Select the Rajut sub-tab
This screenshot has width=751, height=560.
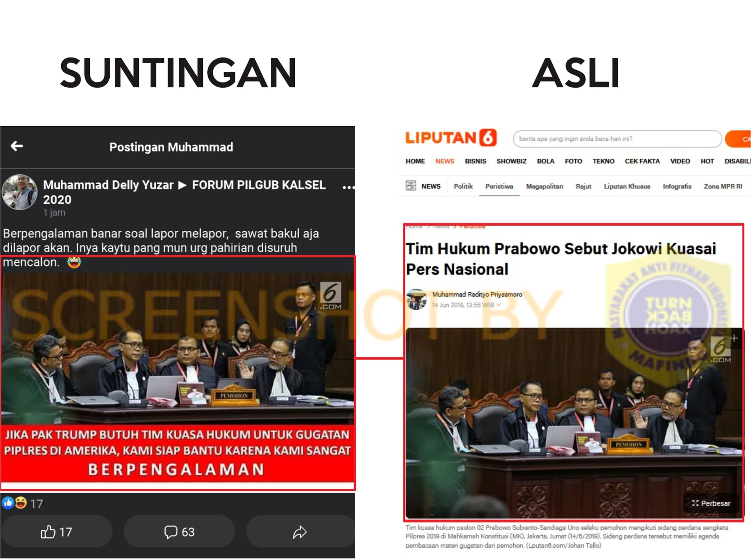pyautogui.click(x=583, y=187)
